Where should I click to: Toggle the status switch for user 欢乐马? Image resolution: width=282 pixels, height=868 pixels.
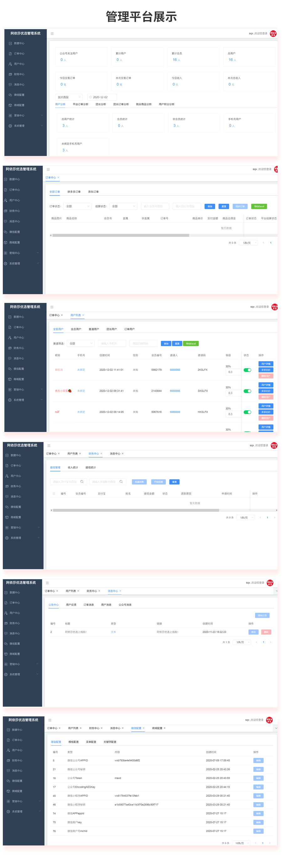pos(247,370)
